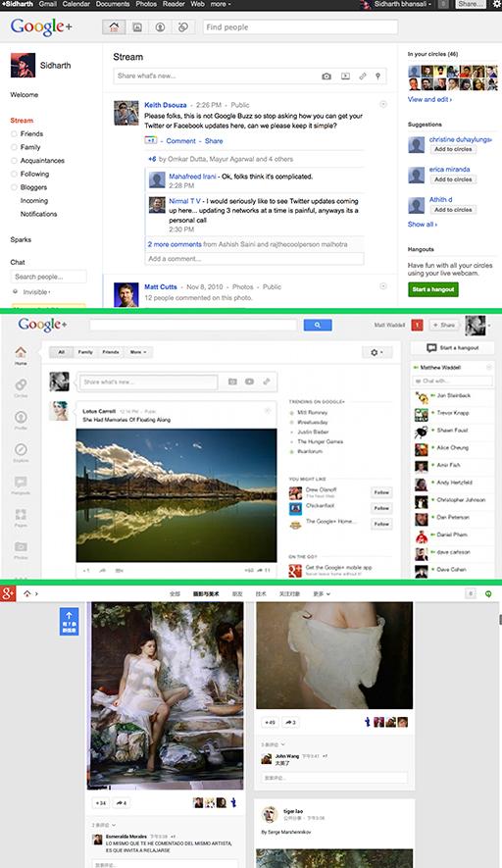Viewport: 502px width, 868px height.
Task: Click the green Start a hangout button
Action: pos(433,289)
